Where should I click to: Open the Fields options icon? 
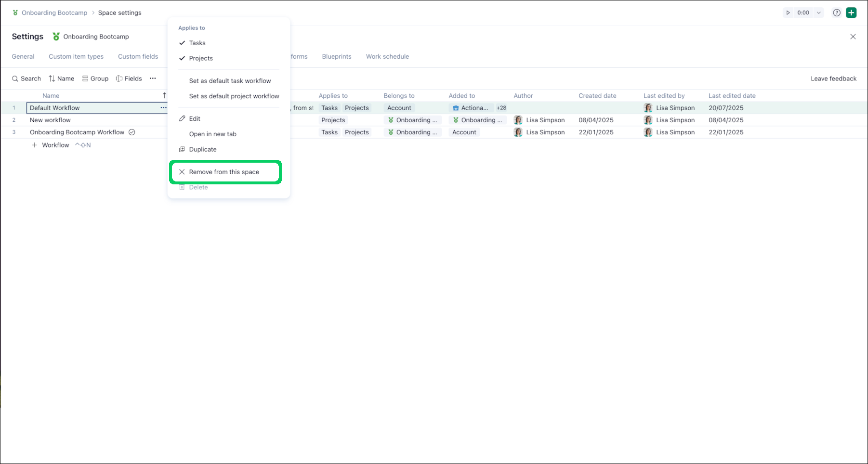tap(119, 78)
